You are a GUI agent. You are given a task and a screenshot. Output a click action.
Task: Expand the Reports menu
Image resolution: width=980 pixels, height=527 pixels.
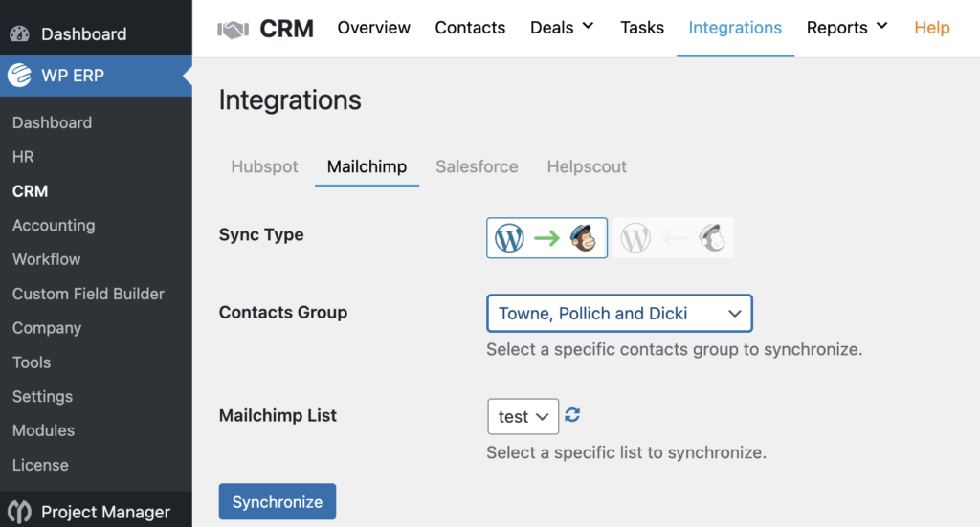click(847, 28)
